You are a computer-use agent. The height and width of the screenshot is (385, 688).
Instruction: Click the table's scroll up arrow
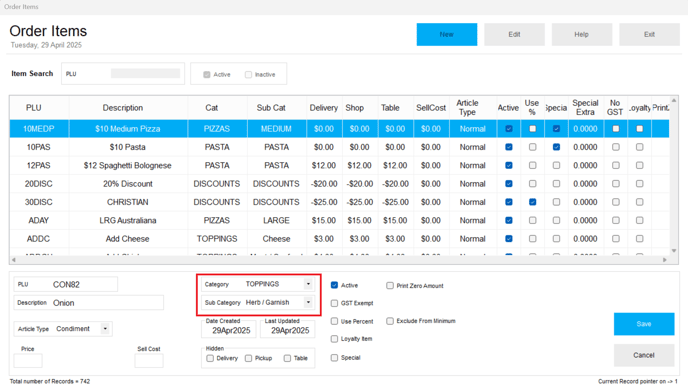click(674, 101)
